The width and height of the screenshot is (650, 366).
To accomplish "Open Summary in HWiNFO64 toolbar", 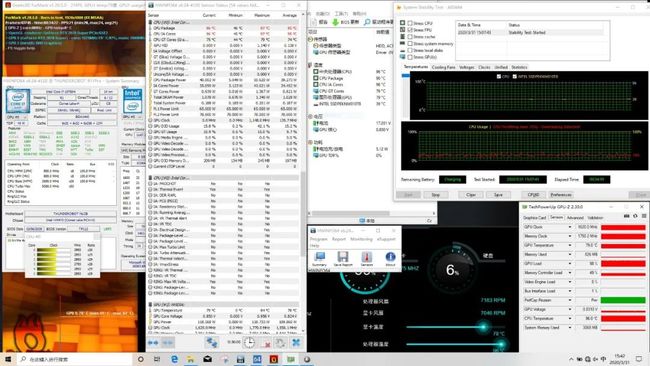I will (319, 258).
